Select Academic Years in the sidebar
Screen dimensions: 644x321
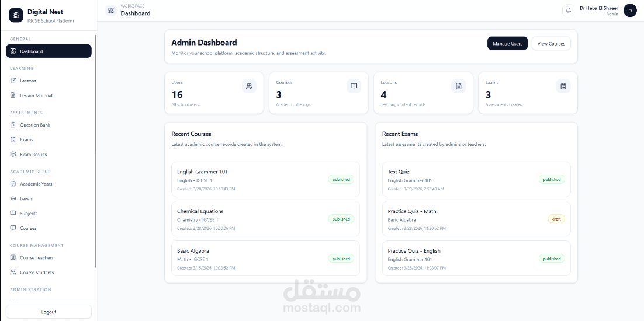pyautogui.click(x=49, y=184)
